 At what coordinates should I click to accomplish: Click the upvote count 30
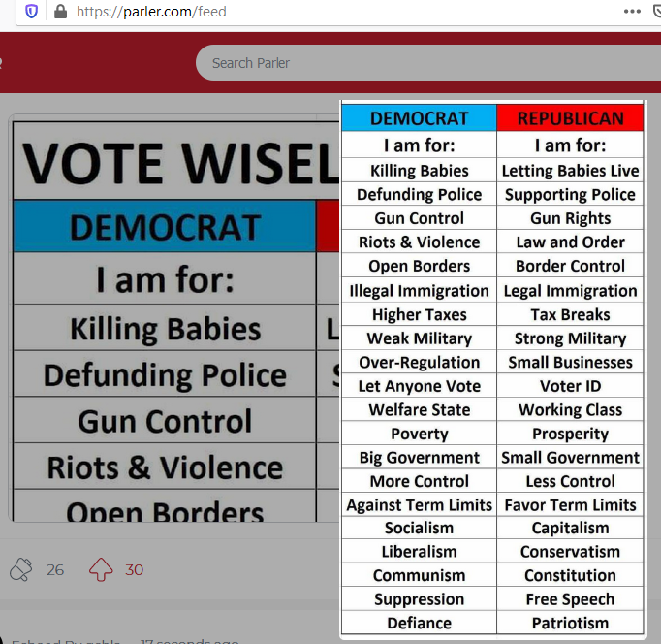click(x=134, y=570)
